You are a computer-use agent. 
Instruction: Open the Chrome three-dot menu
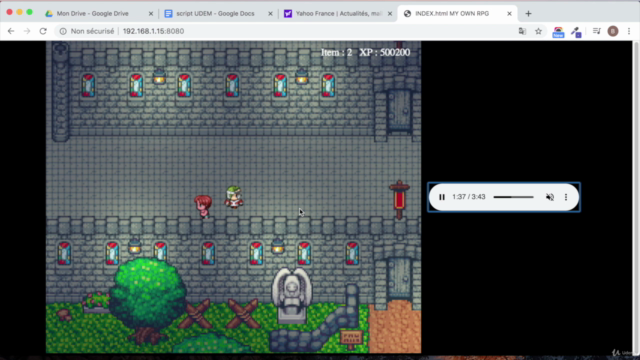tap(629, 31)
